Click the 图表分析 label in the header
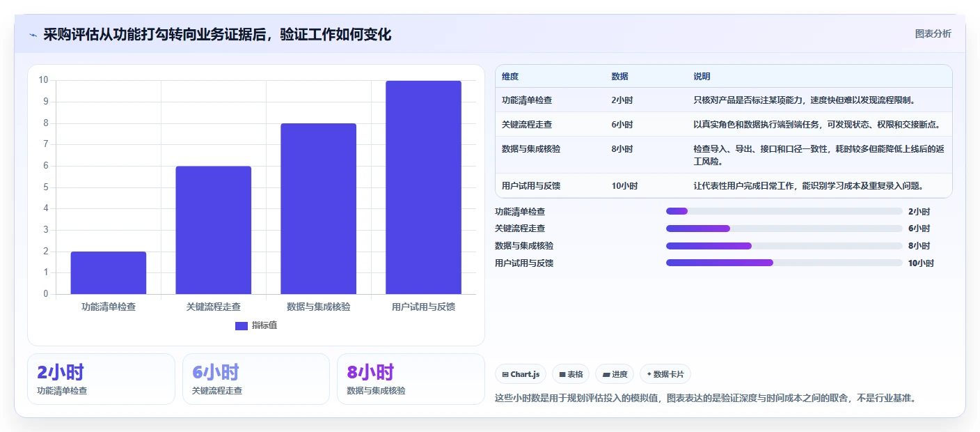Viewport: 980px width, 432px height. 933,33
